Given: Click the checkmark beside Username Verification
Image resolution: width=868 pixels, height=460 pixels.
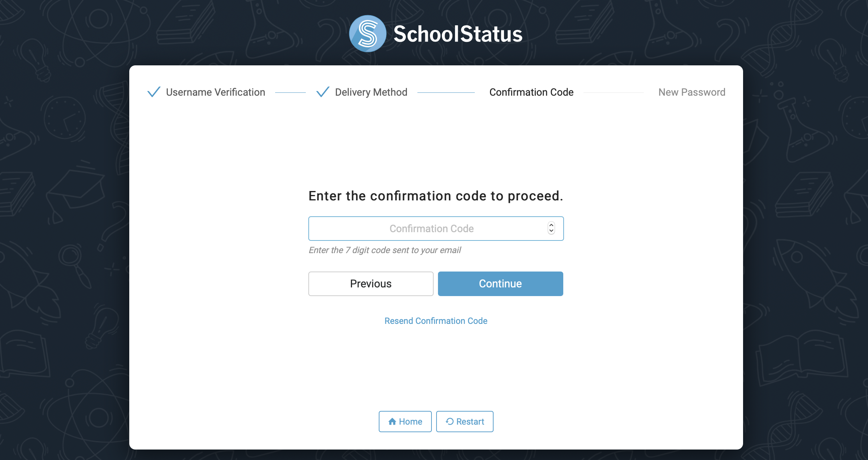Looking at the screenshot, I should click(154, 92).
